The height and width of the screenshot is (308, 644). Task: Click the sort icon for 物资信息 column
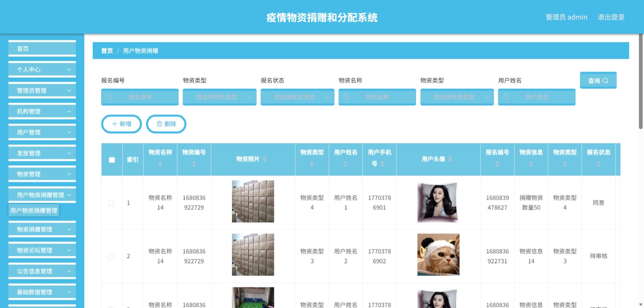531,164
